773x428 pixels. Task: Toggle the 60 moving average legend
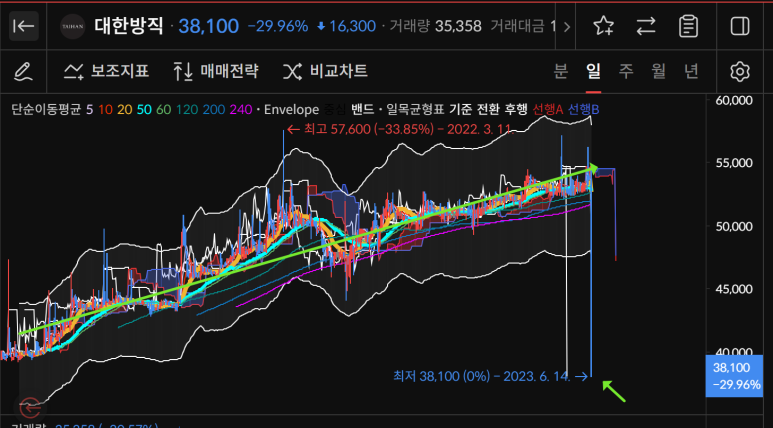pyautogui.click(x=164, y=109)
